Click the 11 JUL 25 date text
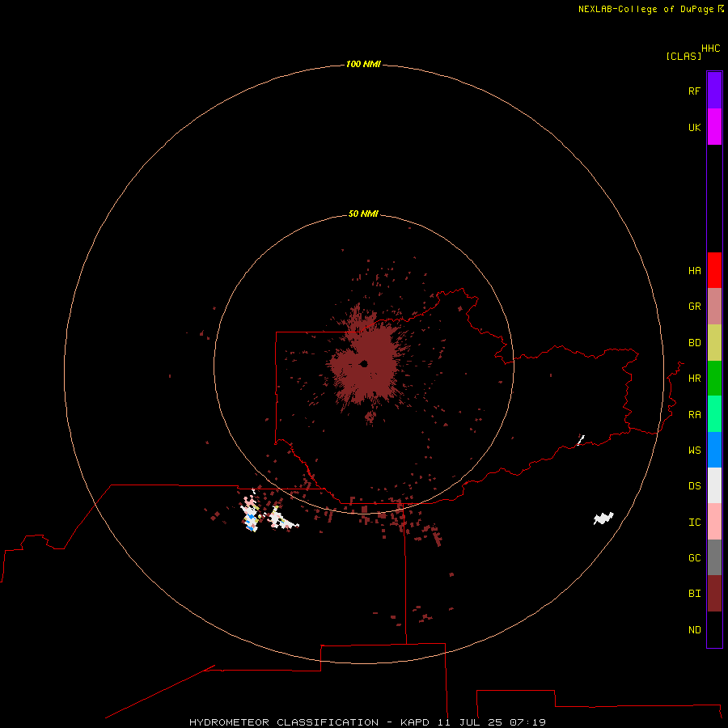728x728 pixels. (x=468, y=722)
